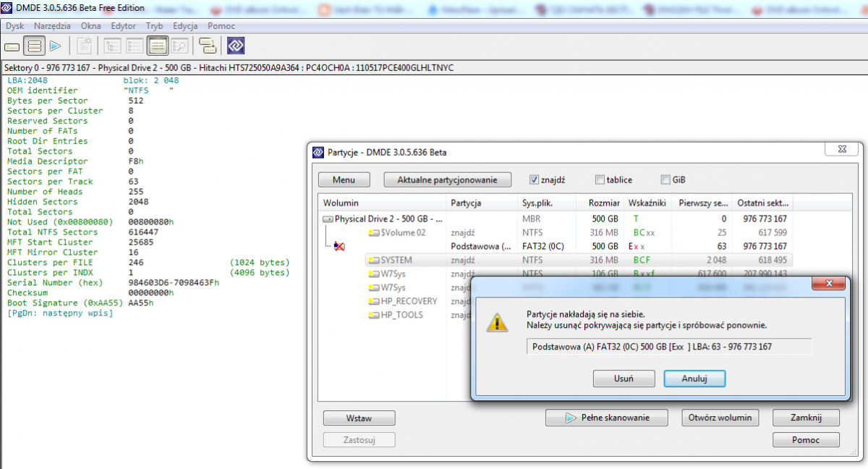
Task: Click the Wolumin column header
Action: (383, 203)
